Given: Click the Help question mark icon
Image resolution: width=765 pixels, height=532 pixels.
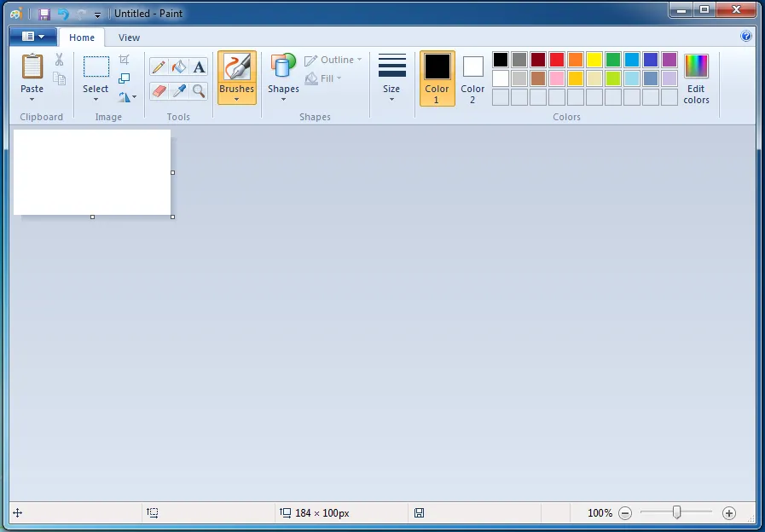Looking at the screenshot, I should (x=745, y=36).
